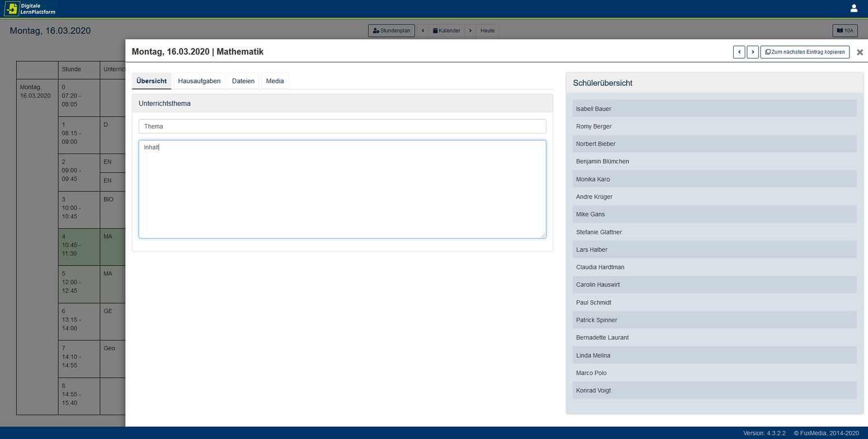Open the Kalender picker
868x439 pixels.
tap(447, 31)
